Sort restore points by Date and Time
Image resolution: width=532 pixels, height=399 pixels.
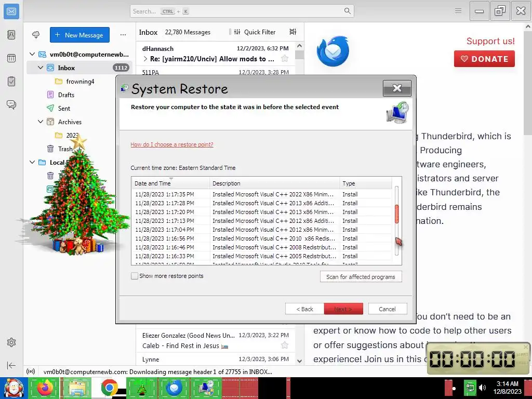tap(170, 183)
